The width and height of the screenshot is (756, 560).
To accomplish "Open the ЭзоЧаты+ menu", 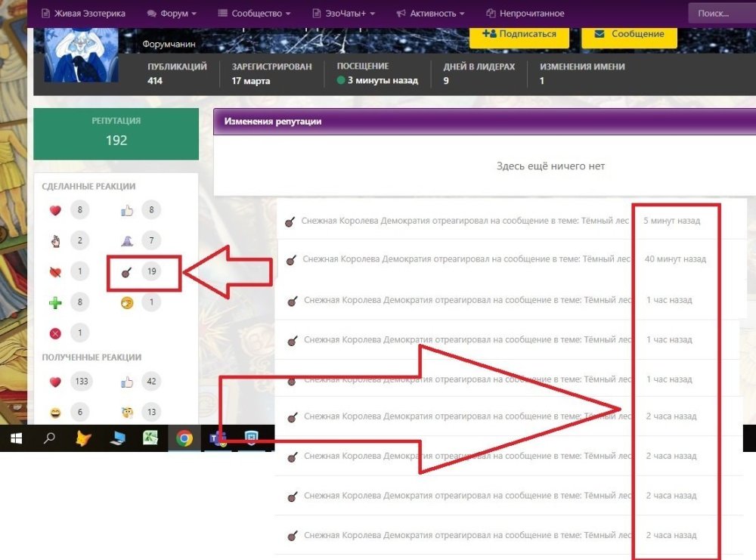I will [344, 14].
